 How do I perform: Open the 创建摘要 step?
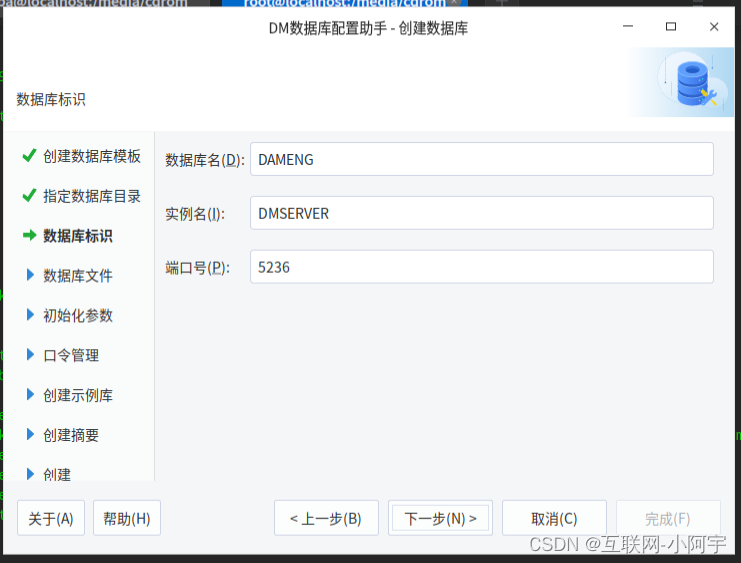[71, 435]
